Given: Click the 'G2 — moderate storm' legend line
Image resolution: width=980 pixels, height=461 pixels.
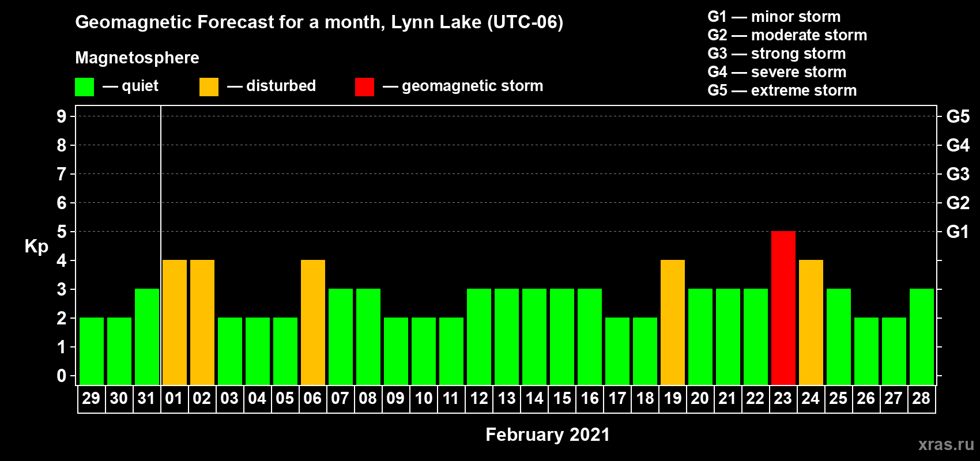Looking at the screenshot, I should tap(787, 35).
